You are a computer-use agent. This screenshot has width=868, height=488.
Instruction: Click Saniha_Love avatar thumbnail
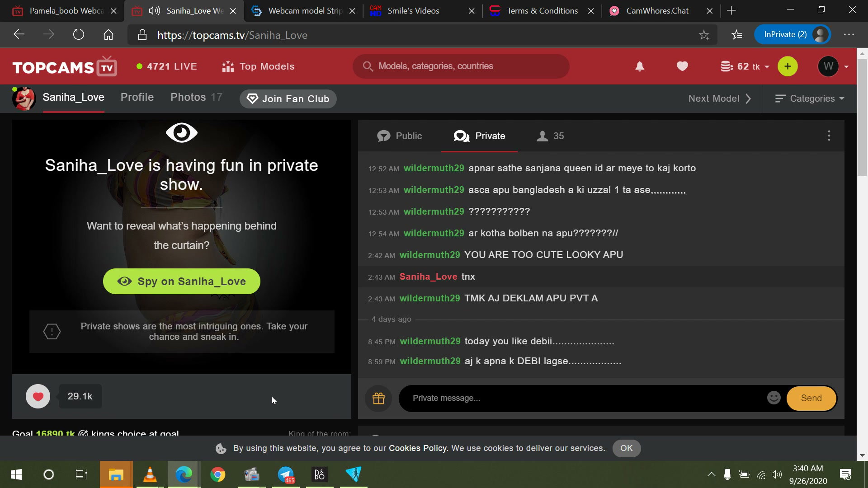pyautogui.click(x=24, y=99)
